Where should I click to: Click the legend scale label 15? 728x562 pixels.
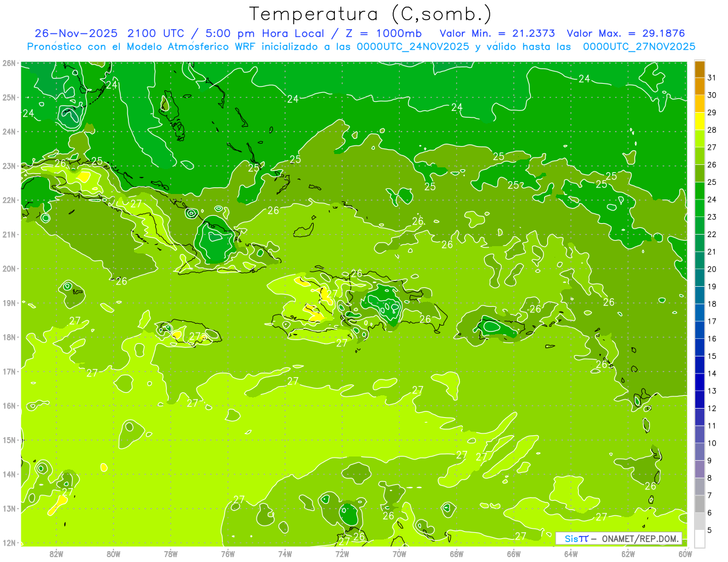(x=712, y=356)
